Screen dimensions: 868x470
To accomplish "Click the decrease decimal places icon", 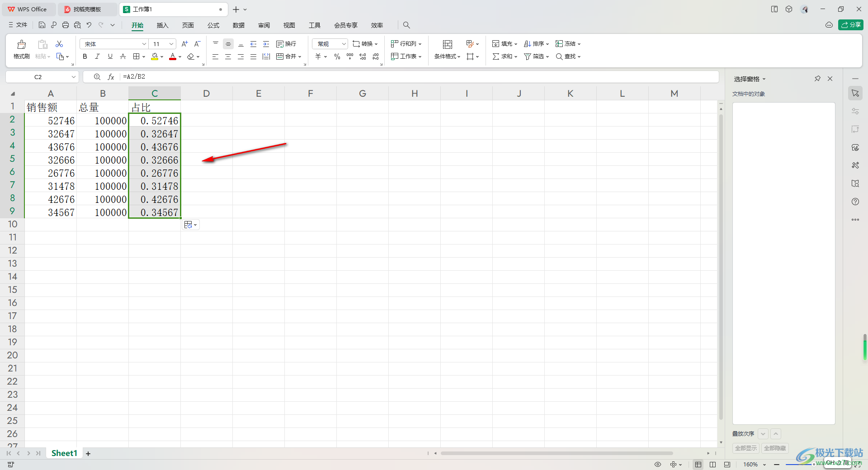I will tap(376, 56).
